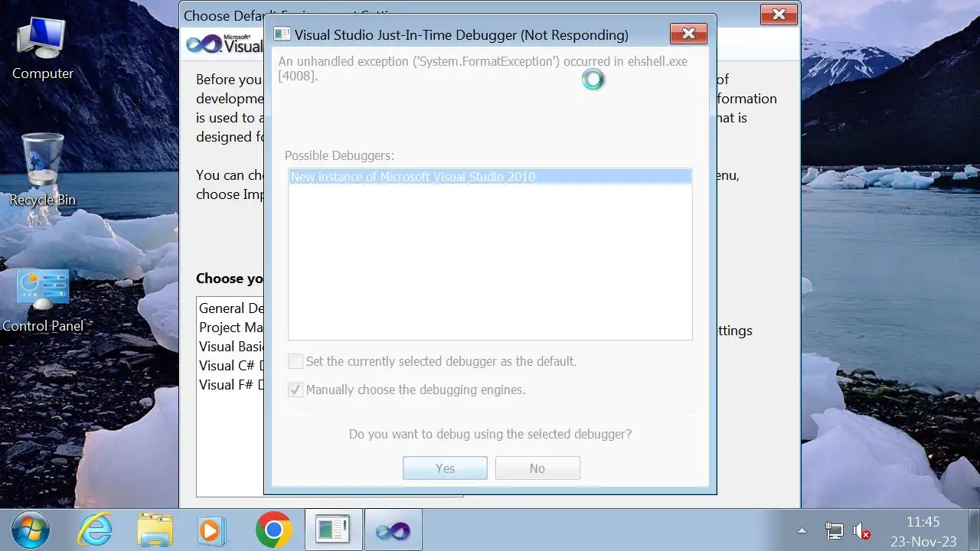Select New instance of Microsoft Visual Studio 2010

point(490,177)
